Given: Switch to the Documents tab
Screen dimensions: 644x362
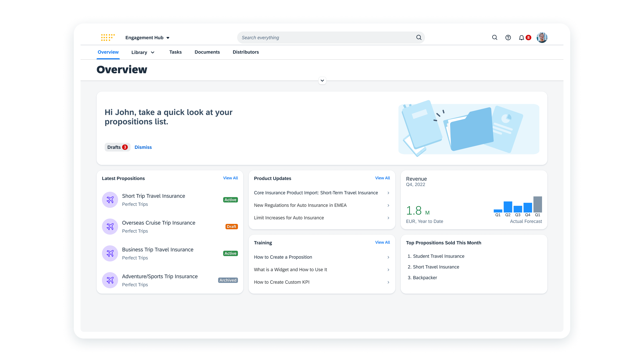Looking at the screenshot, I should tap(207, 52).
